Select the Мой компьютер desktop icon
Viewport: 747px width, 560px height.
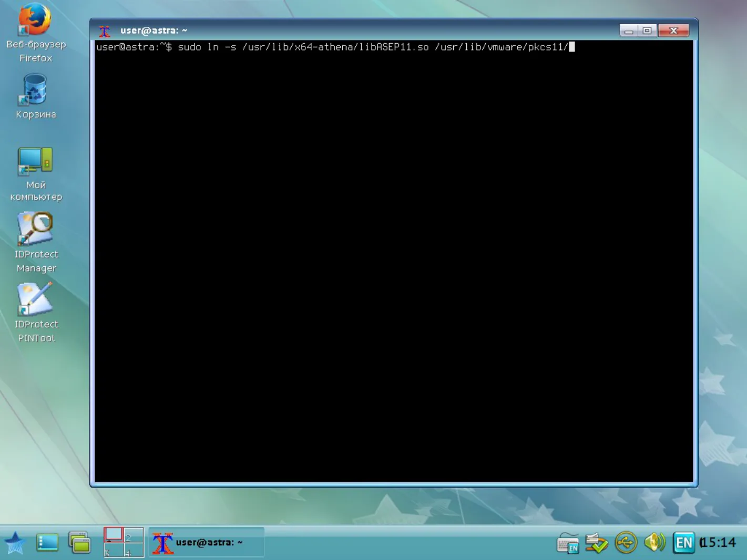click(36, 174)
